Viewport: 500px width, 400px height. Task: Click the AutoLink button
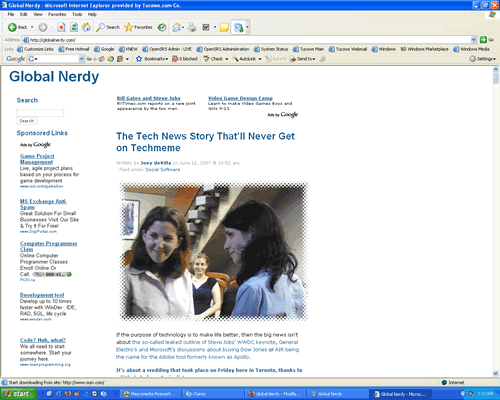(244, 59)
